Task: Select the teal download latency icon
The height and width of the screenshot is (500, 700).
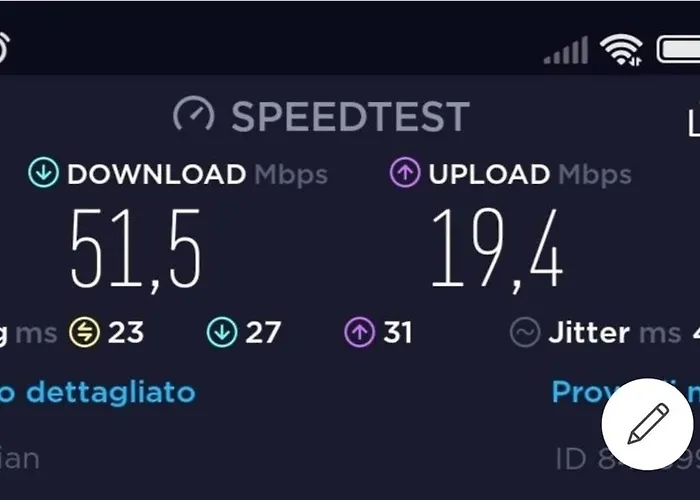Action: 222,332
